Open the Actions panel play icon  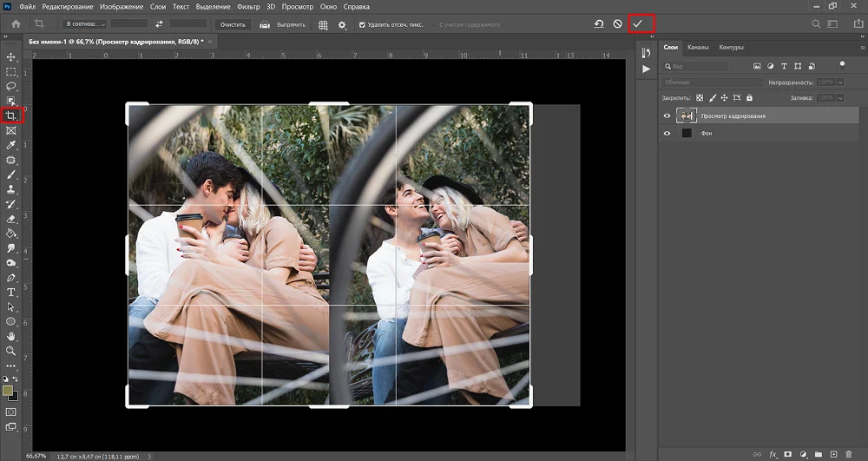[646, 69]
